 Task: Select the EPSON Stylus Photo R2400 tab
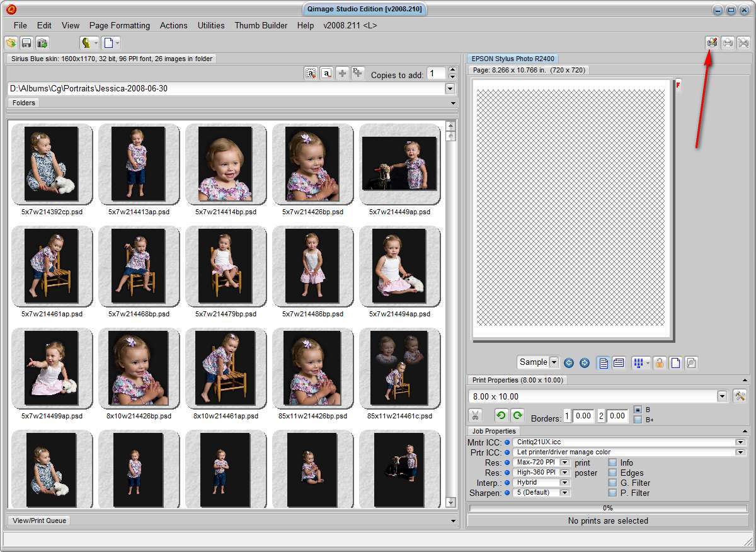[x=513, y=59]
